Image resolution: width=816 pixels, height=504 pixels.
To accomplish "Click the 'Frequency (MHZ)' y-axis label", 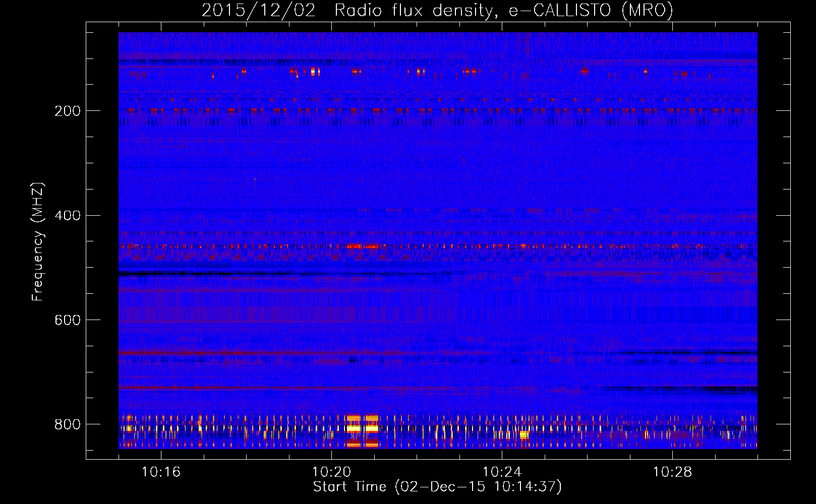I will point(38,241).
